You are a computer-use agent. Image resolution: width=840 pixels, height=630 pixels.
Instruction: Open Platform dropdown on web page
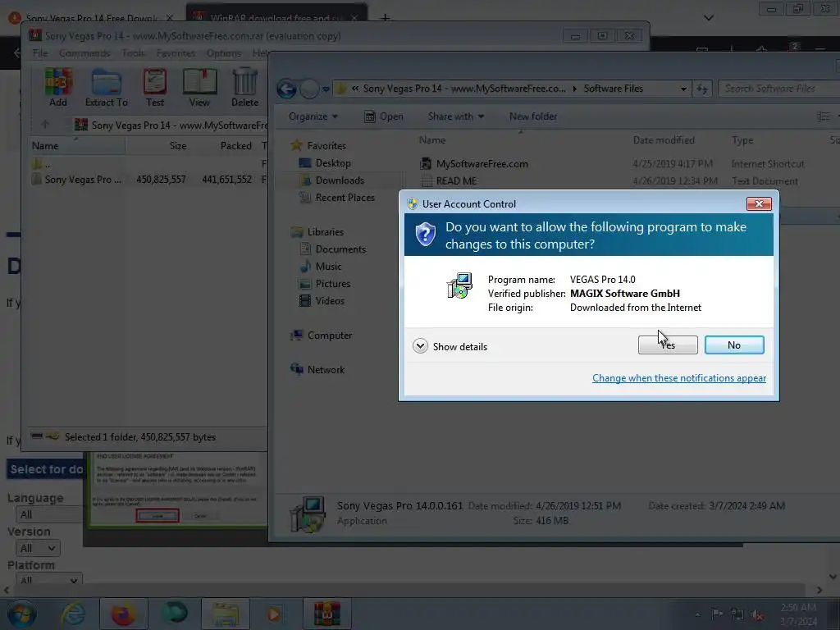coord(48,580)
